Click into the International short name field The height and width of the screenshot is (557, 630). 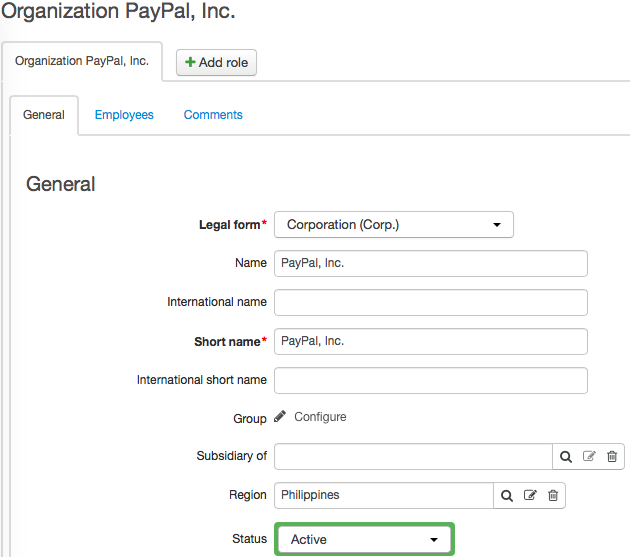click(431, 380)
